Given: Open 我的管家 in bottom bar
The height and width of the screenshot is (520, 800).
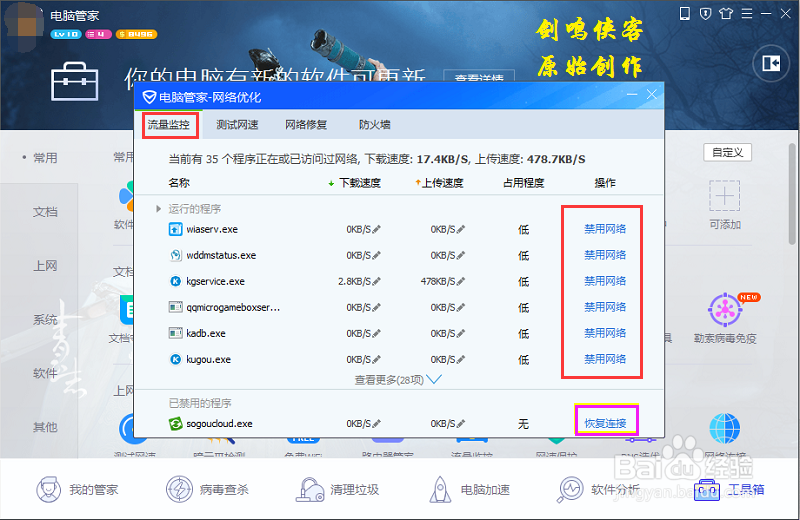Looking at the screenshot, I should [x=77, y=489].
